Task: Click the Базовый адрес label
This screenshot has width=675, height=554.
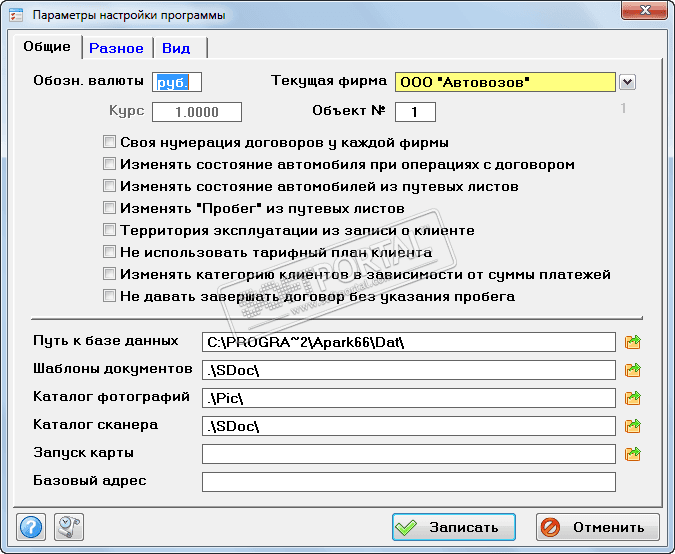Action: [x=90, y=480]
